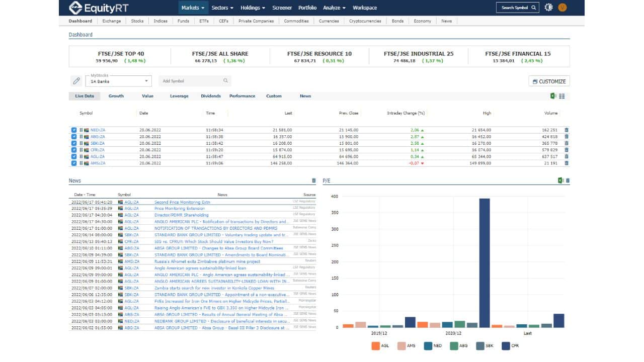Open the theme settings gear icon
Image resolution: width=644 pixels, height=362 pixels.
point(548,8)
